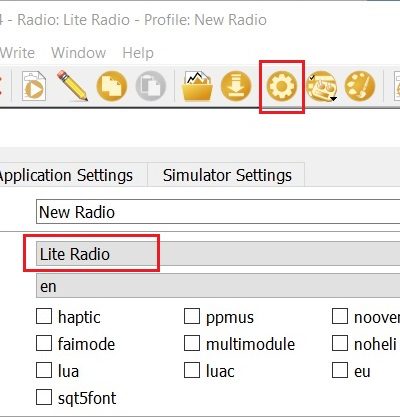Screen dimensions: 400x417
Task: Open the Settings gear icon
Action: pyautogui.click(x=282, y=86)
